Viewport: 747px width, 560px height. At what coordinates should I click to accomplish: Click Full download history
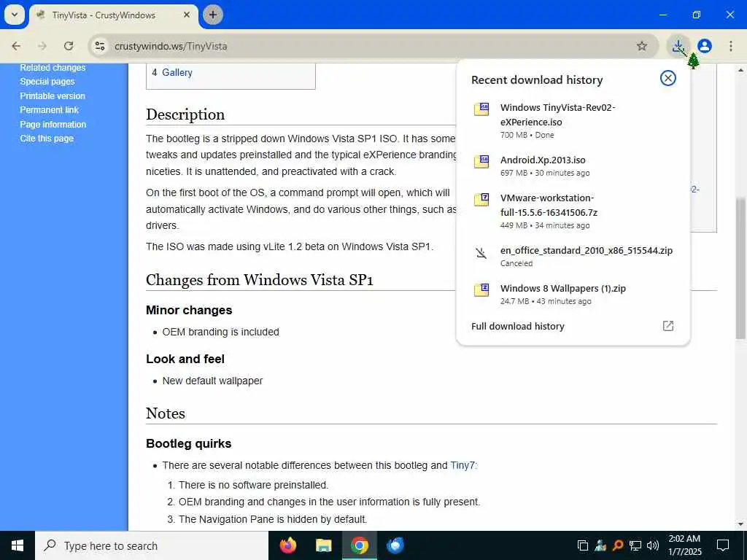[x=518, y=326]
